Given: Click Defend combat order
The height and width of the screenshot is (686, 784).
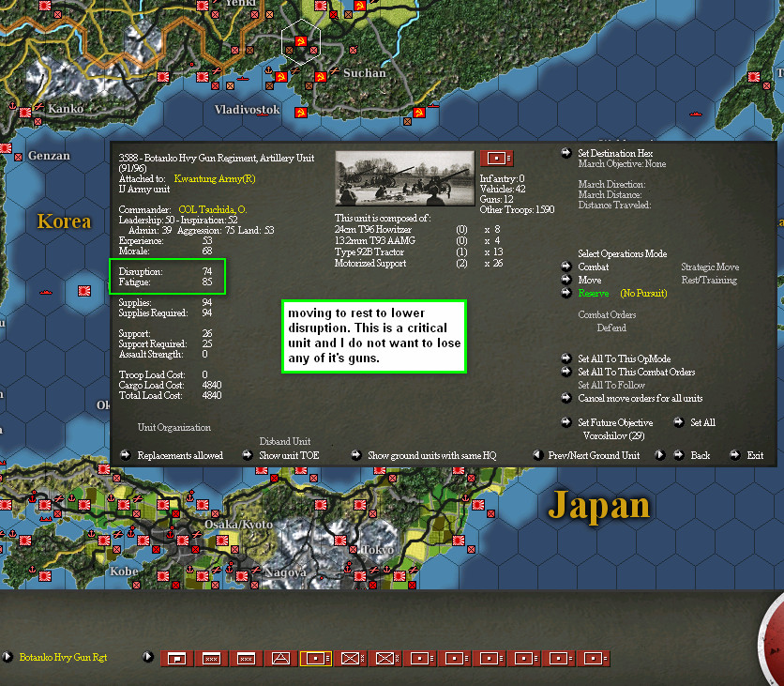Looking at the screenshot, I should (x=611, y=328).
